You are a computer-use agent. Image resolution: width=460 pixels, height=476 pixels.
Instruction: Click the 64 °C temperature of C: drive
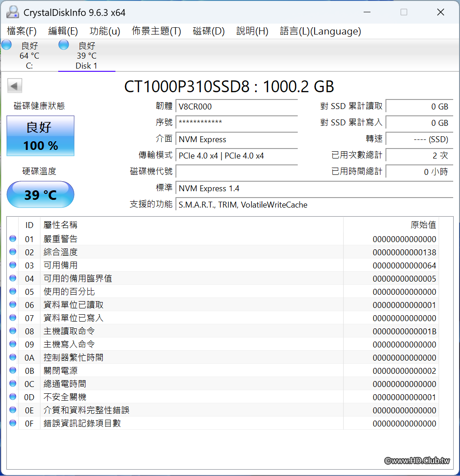pyautogui.click(x=30, y=56)
